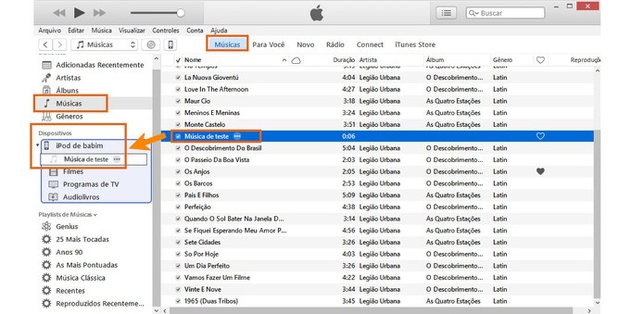Open the iTunes Store tab
Viewport: 644px width, 314px height.
click(415, 44)
